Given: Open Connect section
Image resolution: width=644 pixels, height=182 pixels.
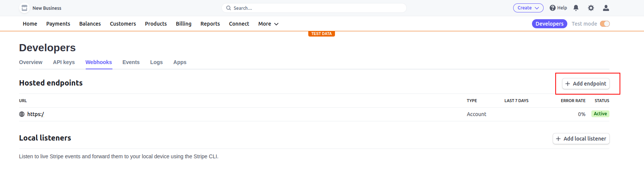Looking at the screenshot, I should [x=239, y=24].
